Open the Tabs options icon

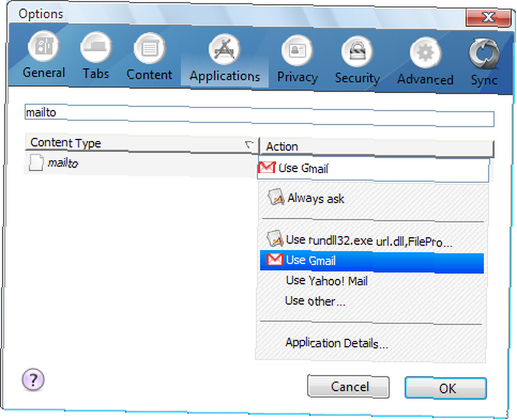(96, 48)
